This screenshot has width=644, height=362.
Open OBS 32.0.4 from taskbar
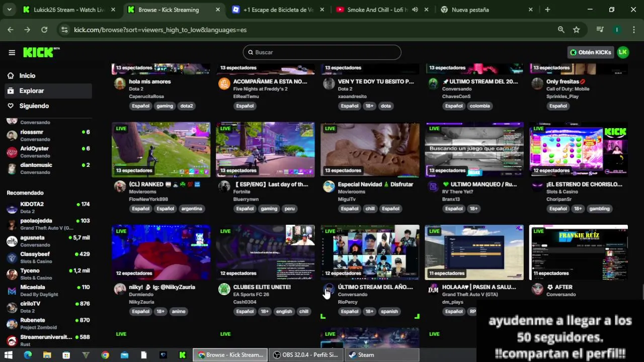tap(306, 355)
